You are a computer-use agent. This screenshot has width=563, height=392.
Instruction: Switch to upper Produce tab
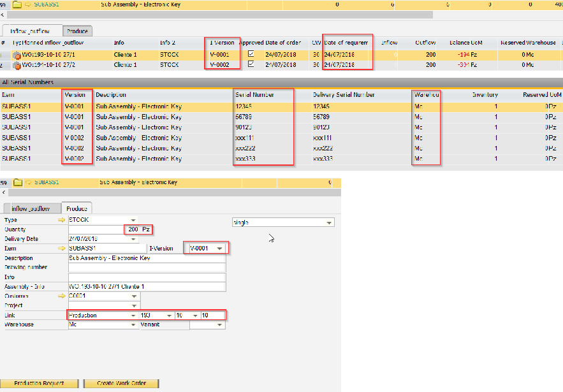(78, 31)
